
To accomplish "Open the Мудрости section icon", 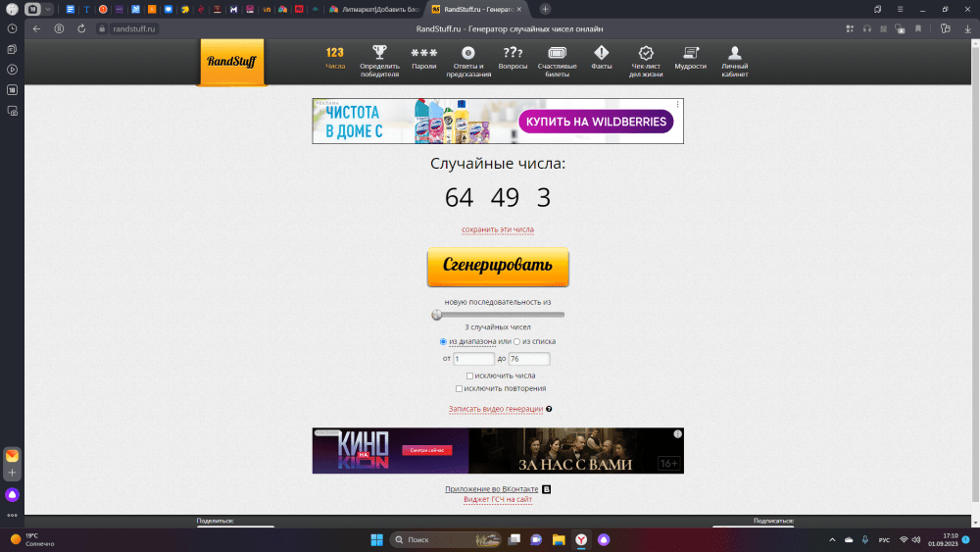I will (x=691, y=53).
